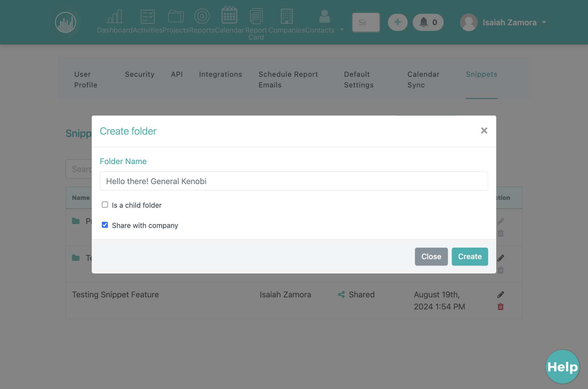Open Schedule Report Emails tab
The height and width of the screenshot is (389, 588).
click(288, 80)
